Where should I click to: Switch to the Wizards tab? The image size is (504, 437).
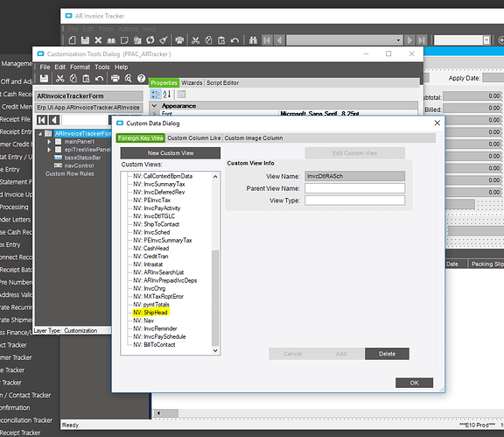click(x=192, y=82)
